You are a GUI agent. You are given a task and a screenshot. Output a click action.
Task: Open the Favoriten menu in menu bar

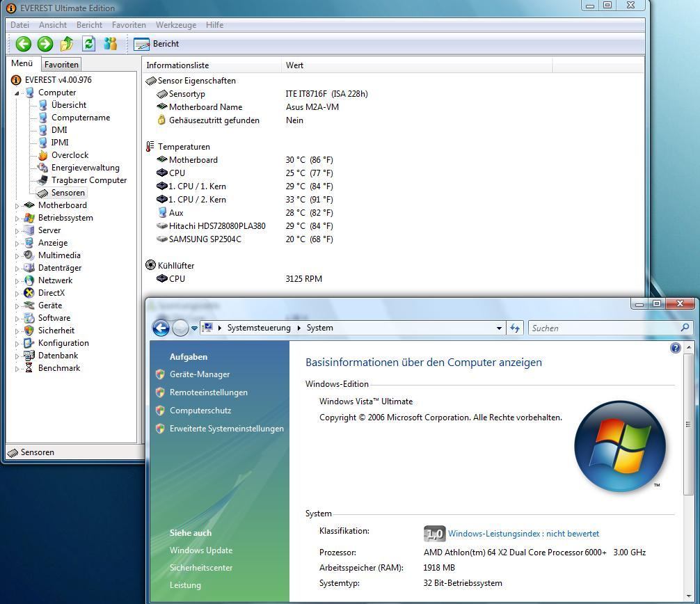coord(129,25)
